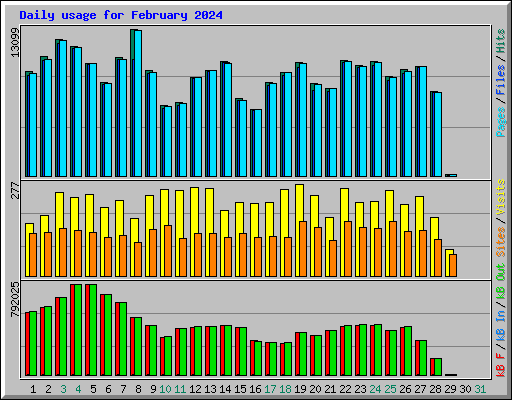Click the green weekend day label 18
The width and height of the screenshot is (512, 400).
coord(285,389)
